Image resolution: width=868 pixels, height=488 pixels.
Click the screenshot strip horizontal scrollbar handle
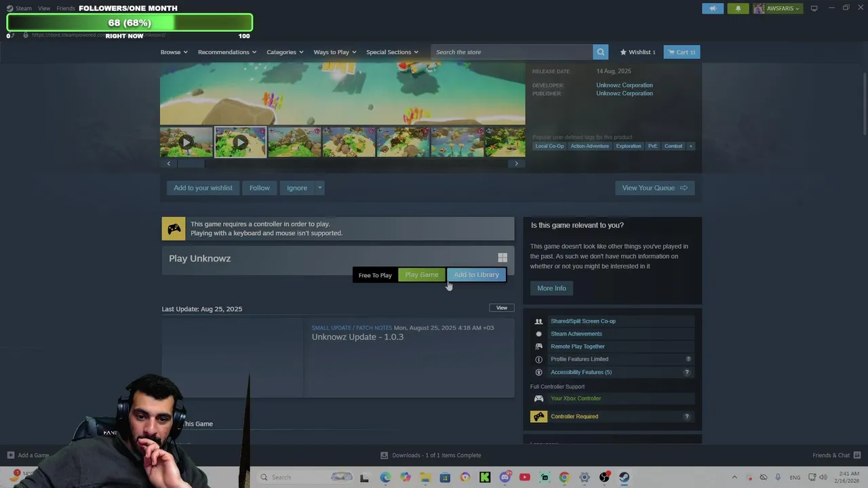click(191, 163)
